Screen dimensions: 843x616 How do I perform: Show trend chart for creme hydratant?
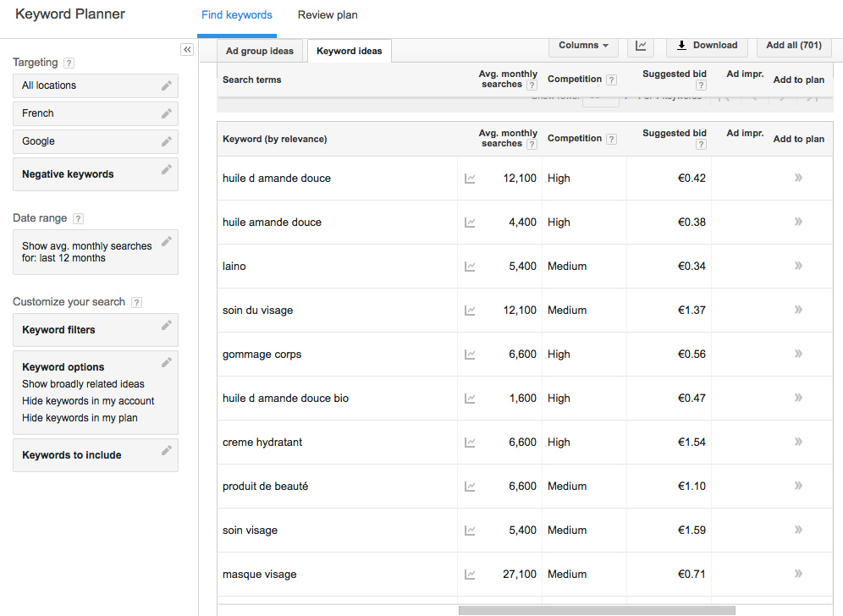[470, 443]
